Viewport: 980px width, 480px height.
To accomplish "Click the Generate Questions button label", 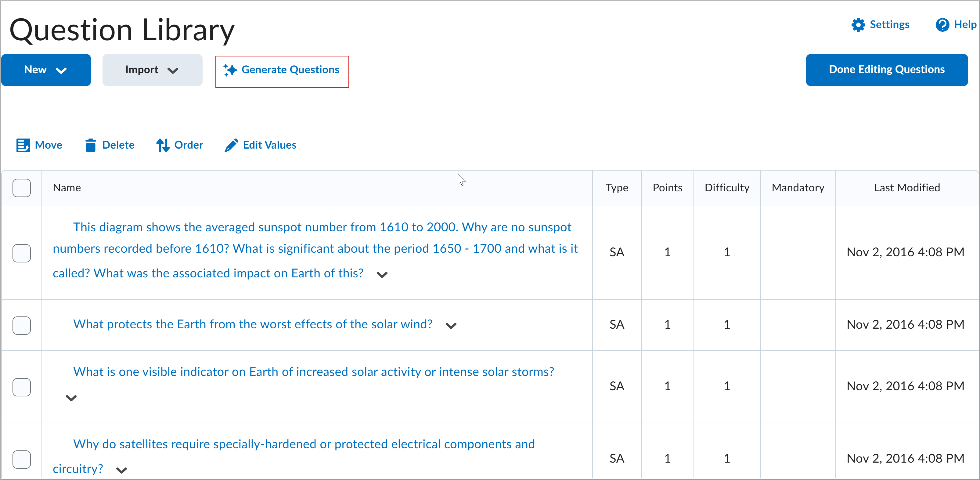I will [x=290, y=70].
